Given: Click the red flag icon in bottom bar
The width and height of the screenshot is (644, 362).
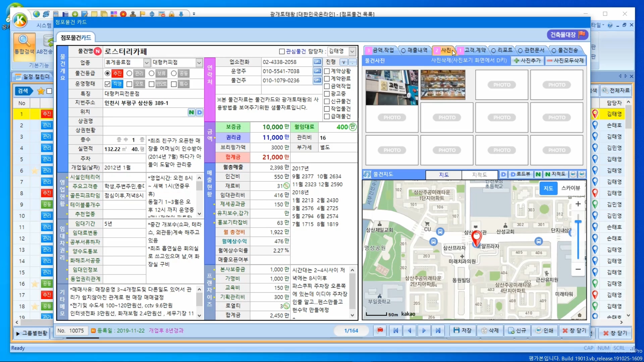Looking at the screenshot, I should tap(380, 330).
